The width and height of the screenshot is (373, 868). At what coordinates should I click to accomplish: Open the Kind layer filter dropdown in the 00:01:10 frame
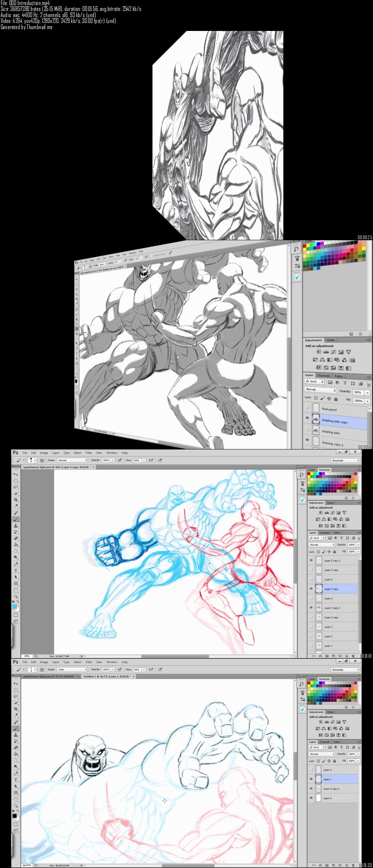317,538
